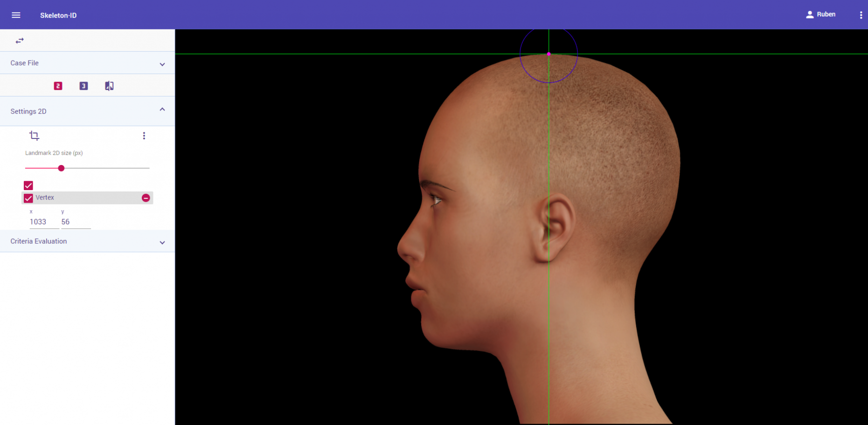Open the top-right overflow menu

pyautogui.click(x=861, y=15)
